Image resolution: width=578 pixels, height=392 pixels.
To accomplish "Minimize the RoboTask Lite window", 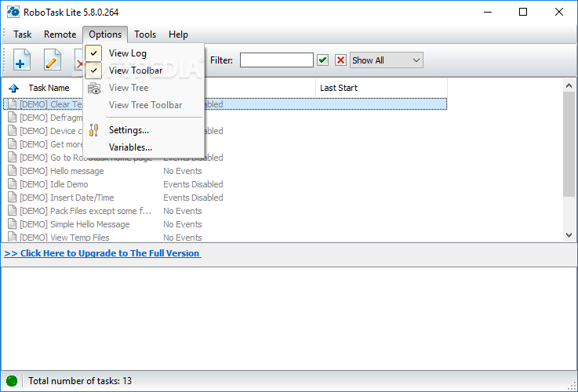I will click(x=488, y=12).
